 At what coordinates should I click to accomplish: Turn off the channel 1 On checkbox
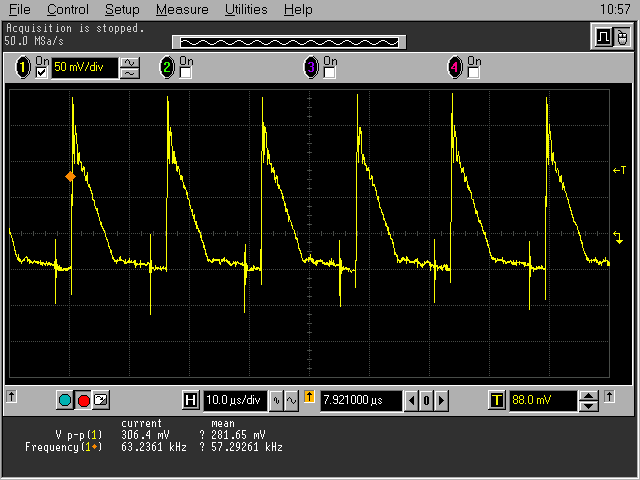click(42, 73)
